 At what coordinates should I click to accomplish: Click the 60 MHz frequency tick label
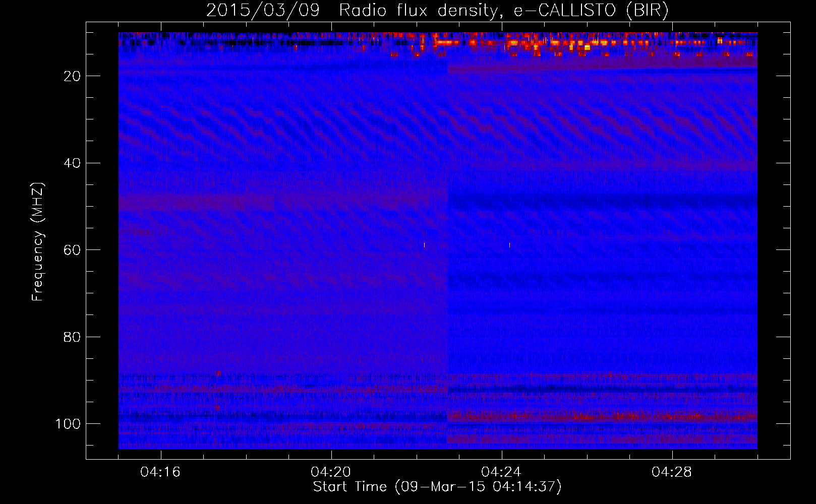click(72, 250)
